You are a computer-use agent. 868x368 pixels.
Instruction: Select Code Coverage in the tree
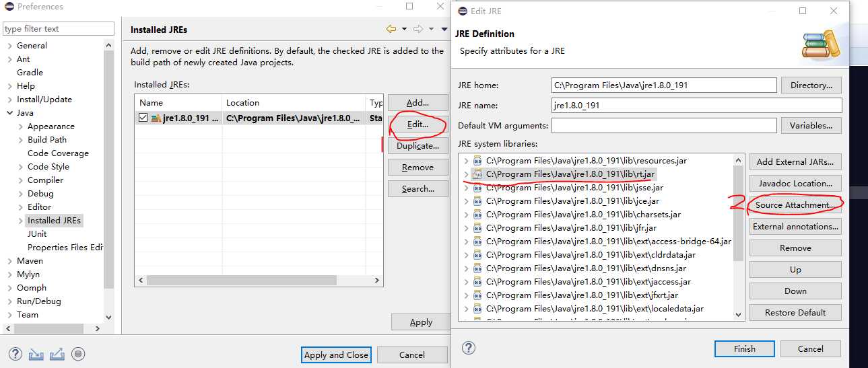click(58, 153)
